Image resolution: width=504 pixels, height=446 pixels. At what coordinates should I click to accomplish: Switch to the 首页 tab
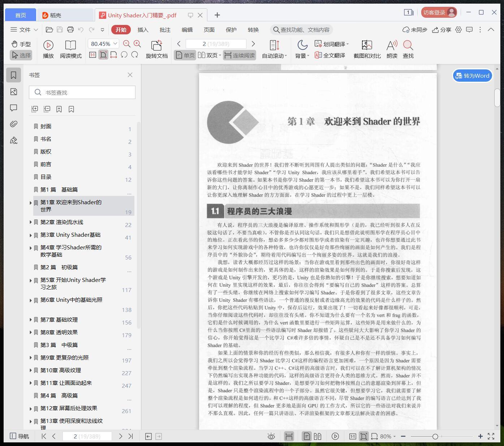tap(21, 15)
